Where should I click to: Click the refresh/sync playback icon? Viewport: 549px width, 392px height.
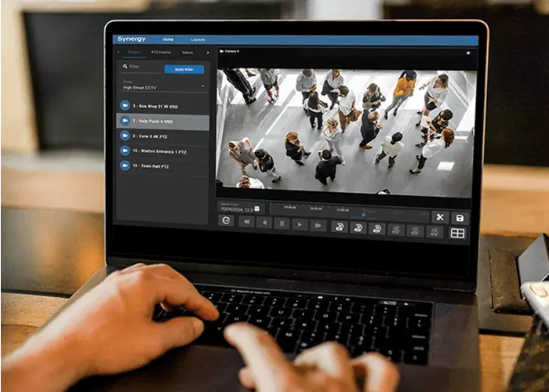point(226,222)
